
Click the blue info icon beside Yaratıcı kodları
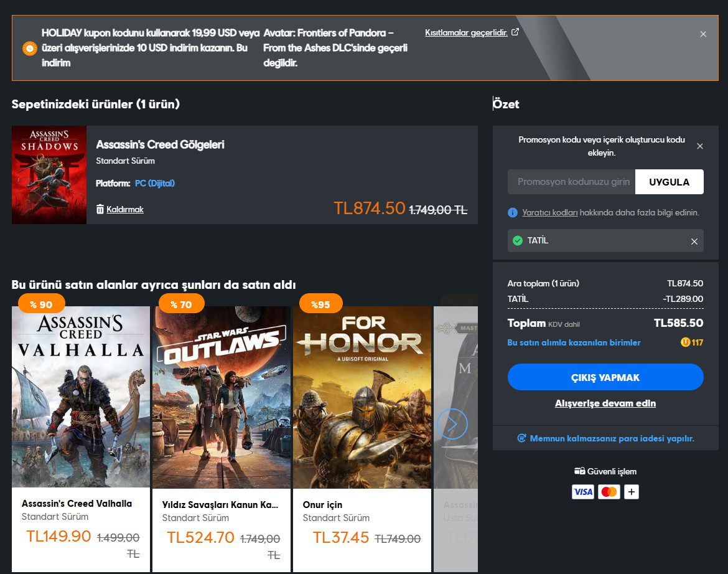pos(512,213)
